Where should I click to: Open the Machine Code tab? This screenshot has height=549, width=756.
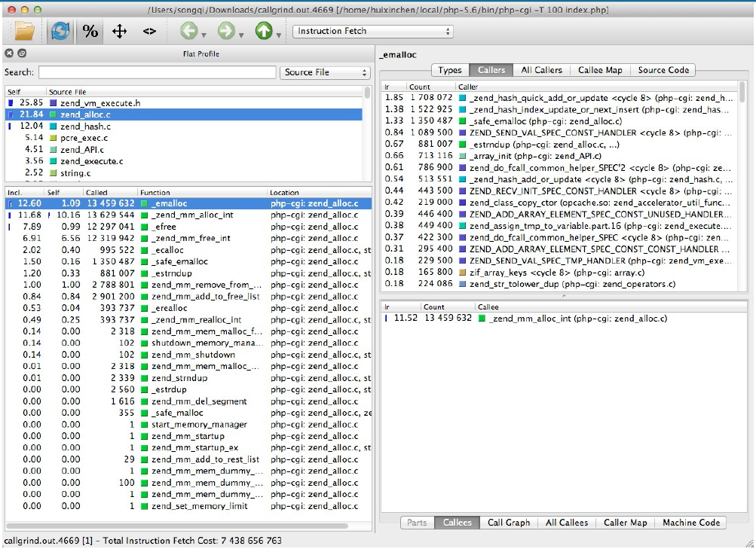(691, 523)
